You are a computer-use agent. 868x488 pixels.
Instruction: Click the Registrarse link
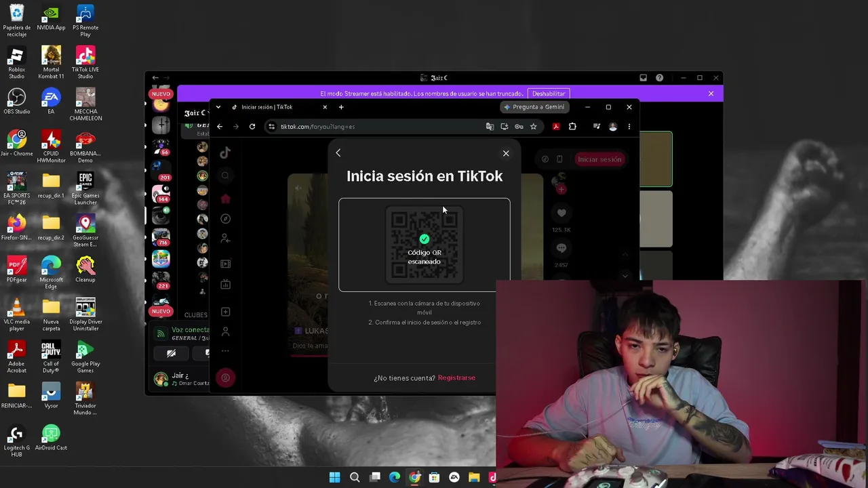[x=456, y=378]
